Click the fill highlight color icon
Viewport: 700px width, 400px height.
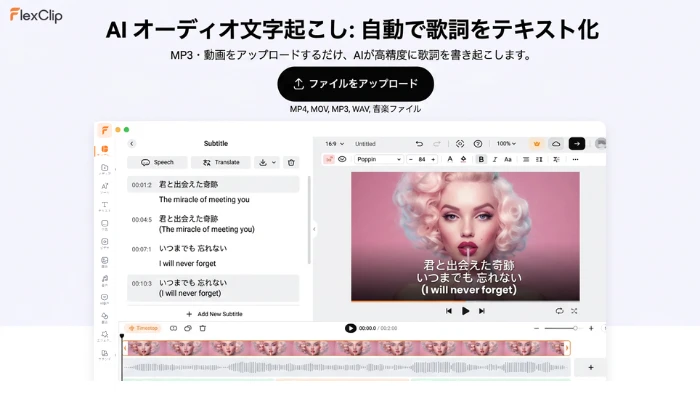click(463, 159)
